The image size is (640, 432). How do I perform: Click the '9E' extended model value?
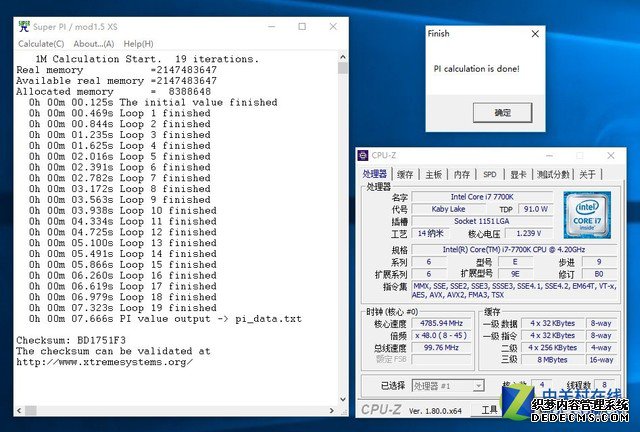tap(515, 274)
